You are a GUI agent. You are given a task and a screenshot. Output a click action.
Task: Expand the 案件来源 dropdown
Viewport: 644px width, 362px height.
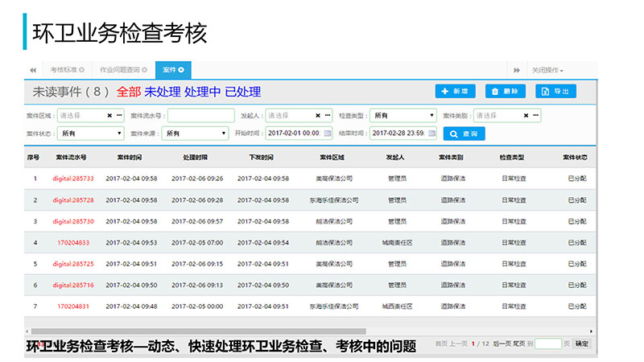[x=195, y=134]
